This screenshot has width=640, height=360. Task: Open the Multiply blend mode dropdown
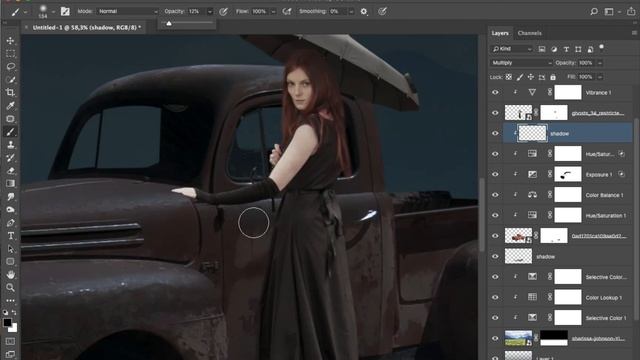521,63
